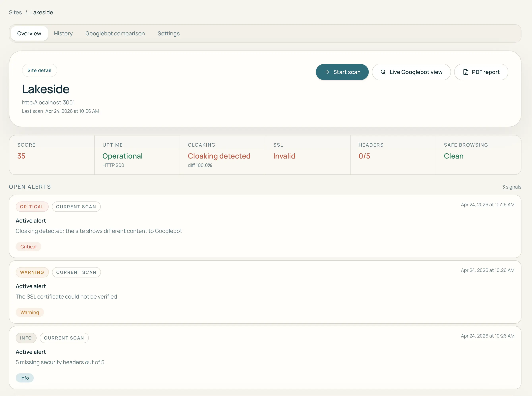Click the Safe Browsing Clean status
Viewport: 532px width, 396px height.
coord(454,156)
